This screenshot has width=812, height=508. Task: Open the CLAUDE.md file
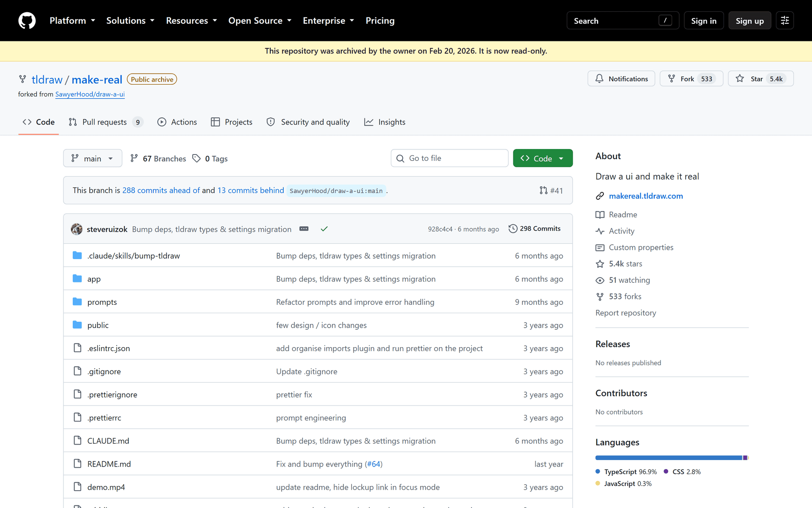[x=108, y=441]
